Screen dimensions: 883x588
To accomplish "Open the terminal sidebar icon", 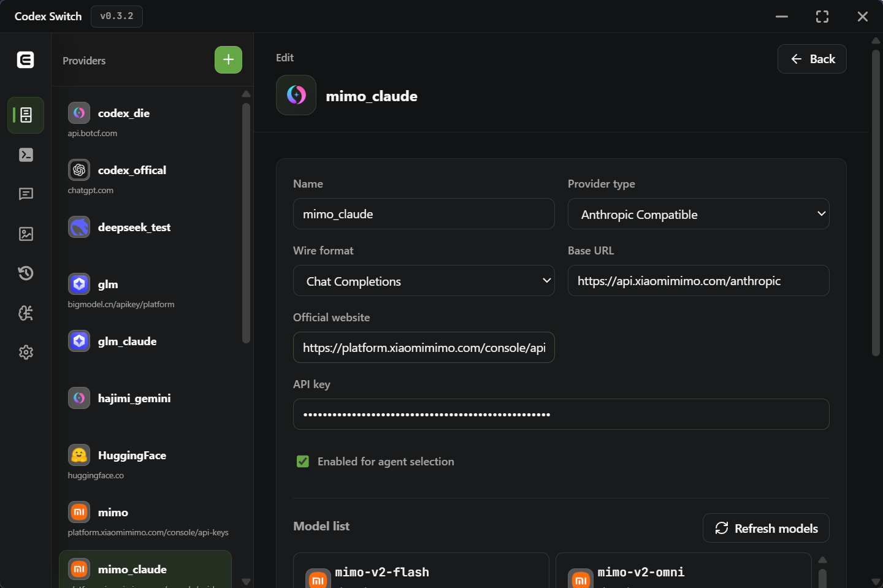I will 26,155.
